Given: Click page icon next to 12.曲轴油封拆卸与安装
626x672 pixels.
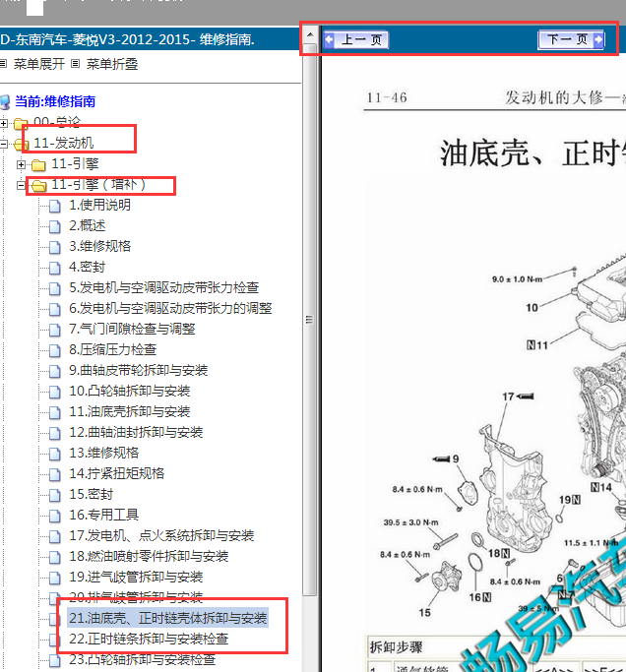Looking at the screenshot, I should 55,433.
